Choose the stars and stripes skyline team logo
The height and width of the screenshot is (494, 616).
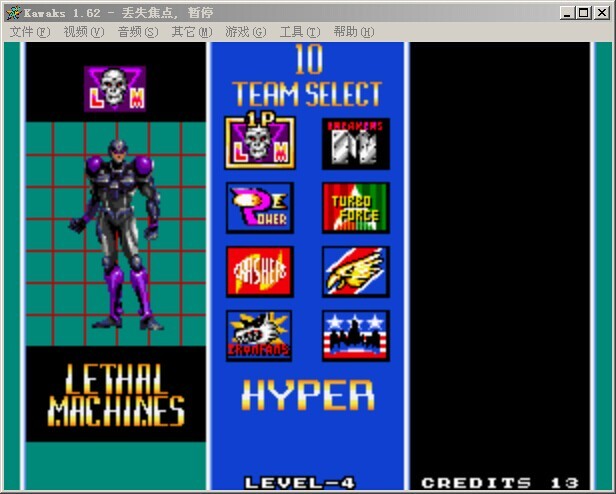pyautogui.click(x=356, y=336)
